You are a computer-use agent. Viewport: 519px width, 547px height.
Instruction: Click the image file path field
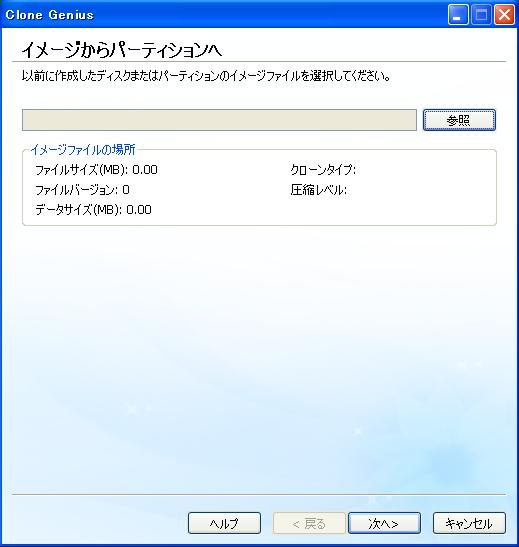219,120
